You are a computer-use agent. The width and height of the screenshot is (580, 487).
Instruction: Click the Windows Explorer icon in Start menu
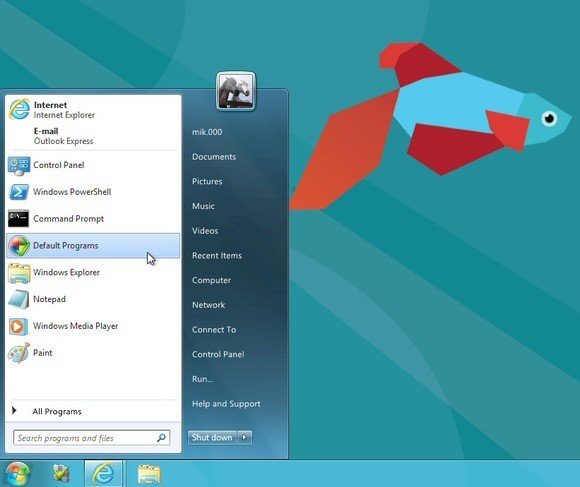[x=19, y=273]
